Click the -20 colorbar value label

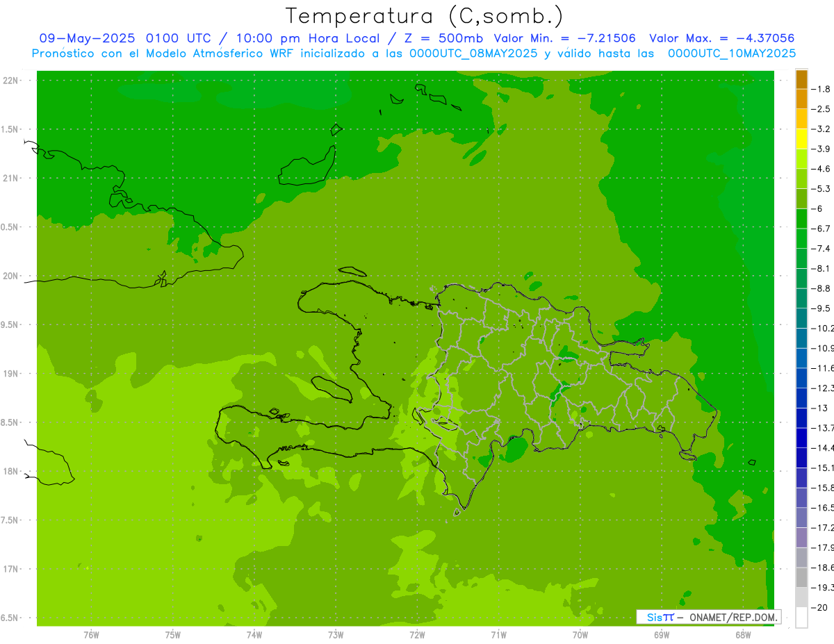tap(819, 608)
